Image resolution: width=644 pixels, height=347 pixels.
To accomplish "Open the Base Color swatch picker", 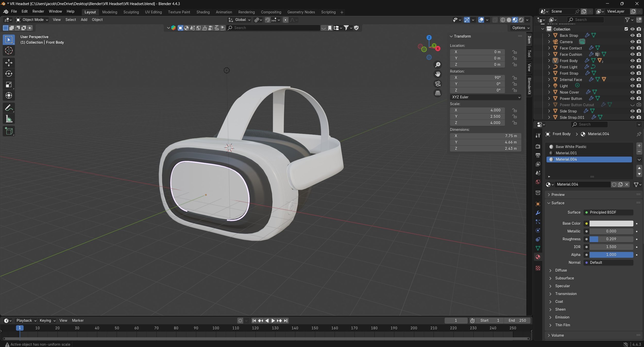I will [x=611, y=224].
